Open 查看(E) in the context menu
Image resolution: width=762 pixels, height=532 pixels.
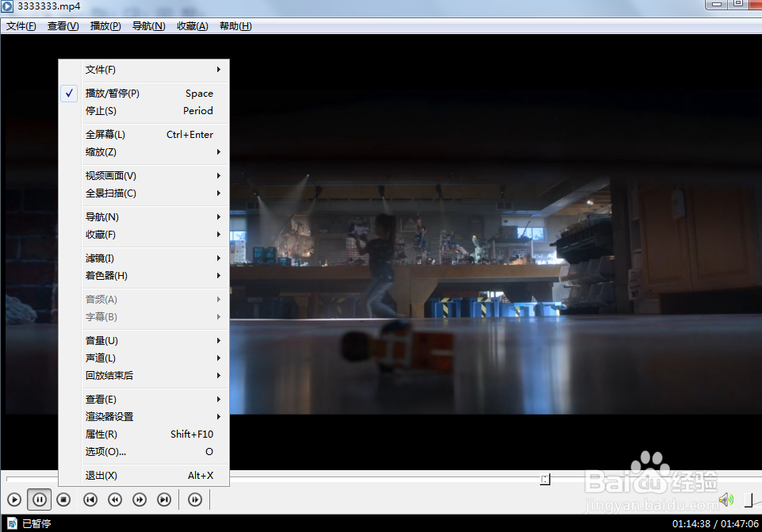point(144,400)
